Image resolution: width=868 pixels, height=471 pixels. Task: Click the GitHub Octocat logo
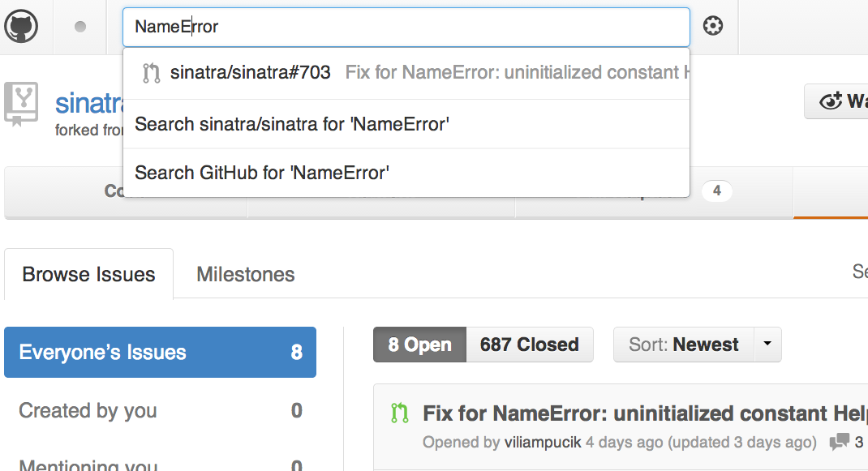pyautogui.click(x=21, y=26)
